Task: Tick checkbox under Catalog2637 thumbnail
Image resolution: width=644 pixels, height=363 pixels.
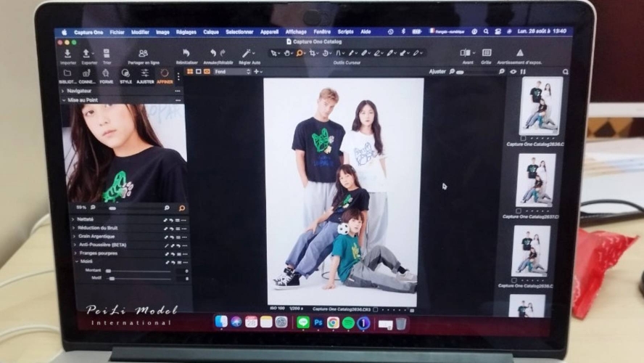Action: [519, 211]
